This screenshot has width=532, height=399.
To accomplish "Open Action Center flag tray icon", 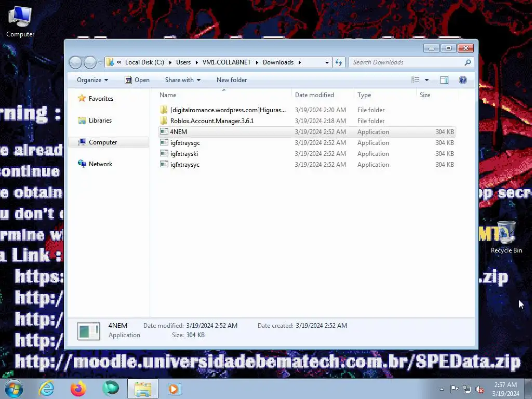I will 454,389.
